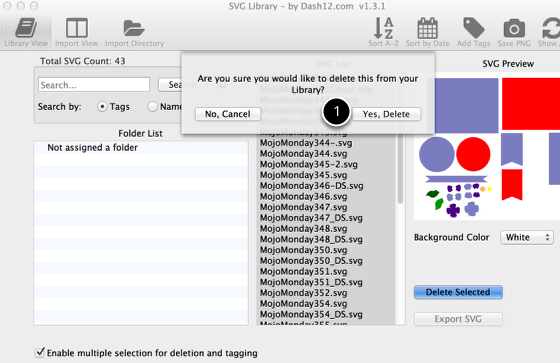This screenshot has width=560, height=363.
Task: Click the Add Tags icon
Action: tap(474, 33)
